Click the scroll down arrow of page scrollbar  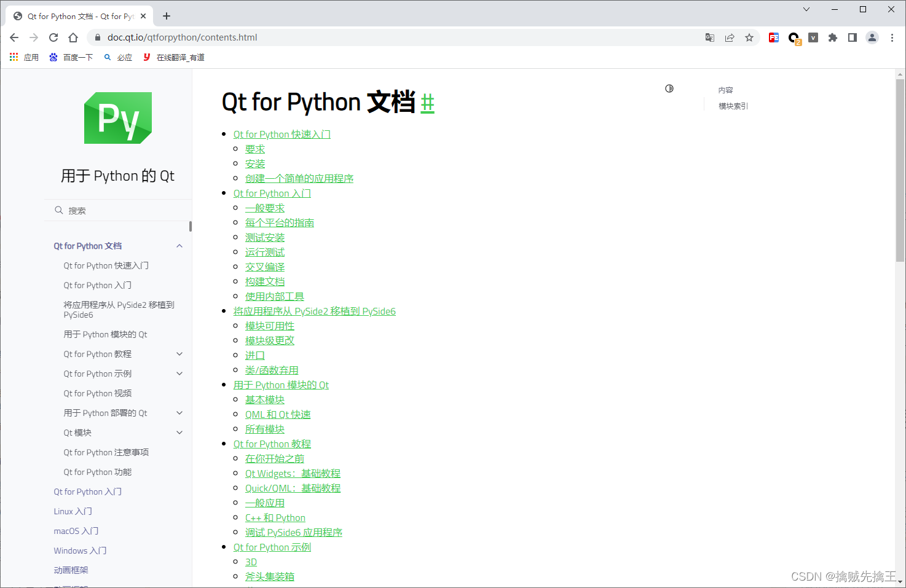coord(900,581)
